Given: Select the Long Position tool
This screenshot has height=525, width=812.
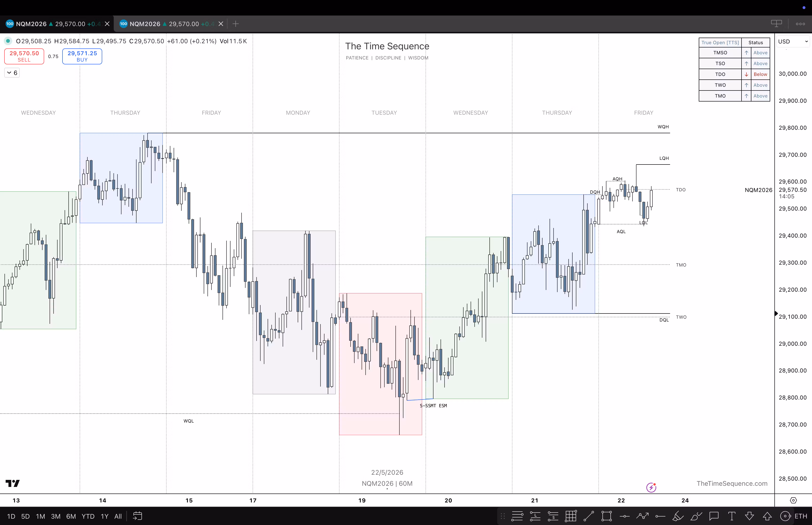Looking at the screenshot, I should (x=535, y=516).
